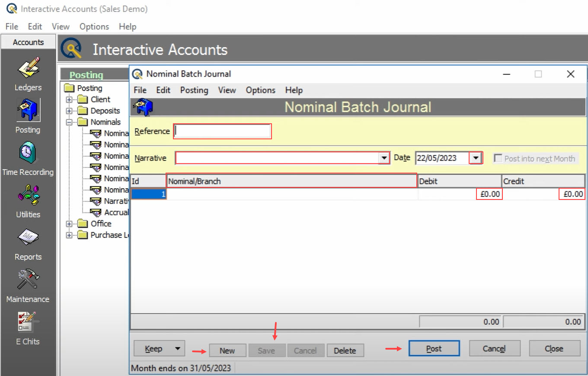Switch to the Accounts tab

point(28,42)
